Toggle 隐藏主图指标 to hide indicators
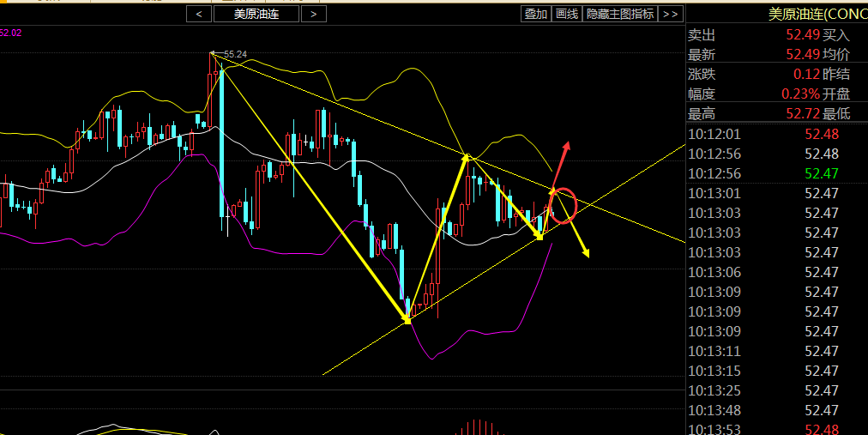The image size is (868, 435). [x=619, y=14]
